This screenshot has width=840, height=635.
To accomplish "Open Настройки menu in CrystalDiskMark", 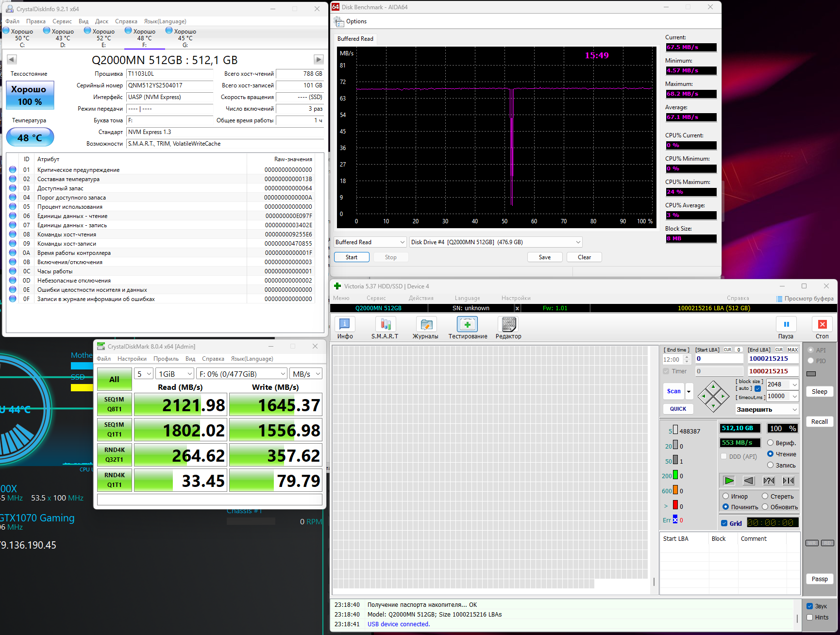I will coord(132,359).
